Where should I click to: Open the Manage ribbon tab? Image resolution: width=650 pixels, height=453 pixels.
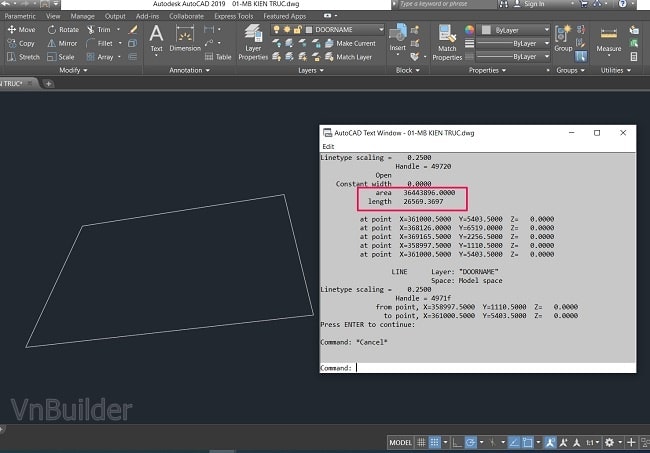[82, 16]
